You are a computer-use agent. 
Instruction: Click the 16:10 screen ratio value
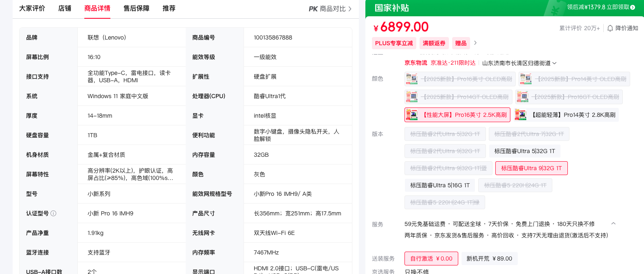coord(94,57)
